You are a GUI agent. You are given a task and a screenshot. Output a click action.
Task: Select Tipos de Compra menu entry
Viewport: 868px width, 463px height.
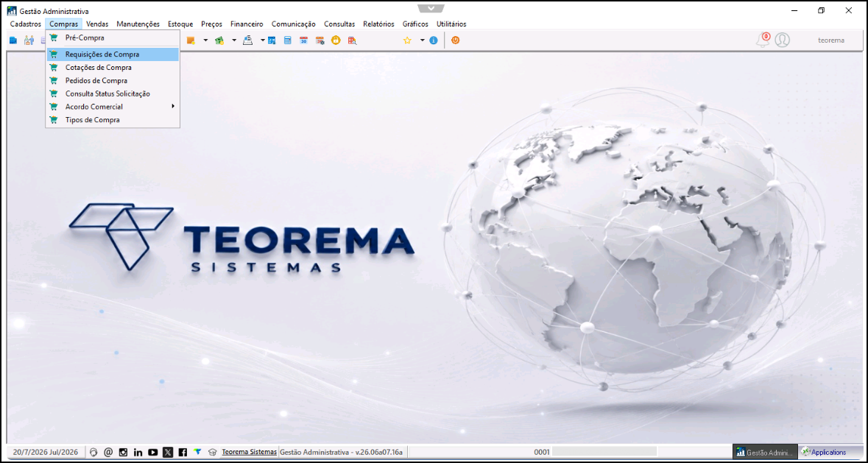tap(113, 119)
